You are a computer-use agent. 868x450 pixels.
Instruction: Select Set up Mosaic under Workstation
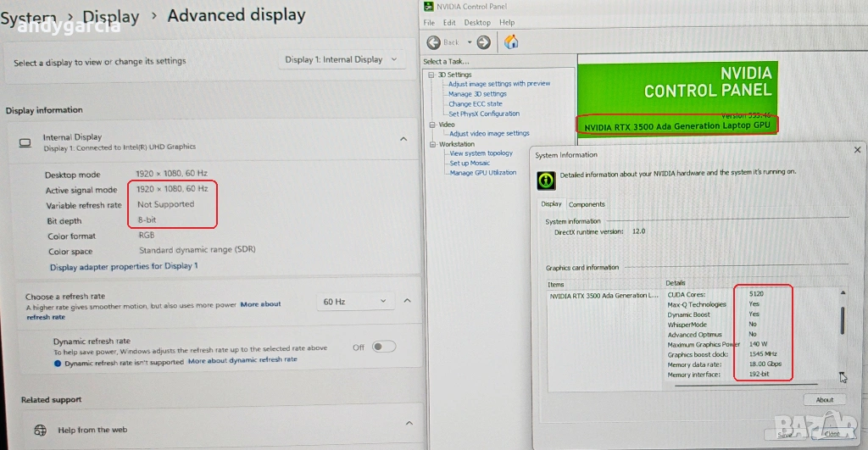pyautogui.click(x=470, y=163)
